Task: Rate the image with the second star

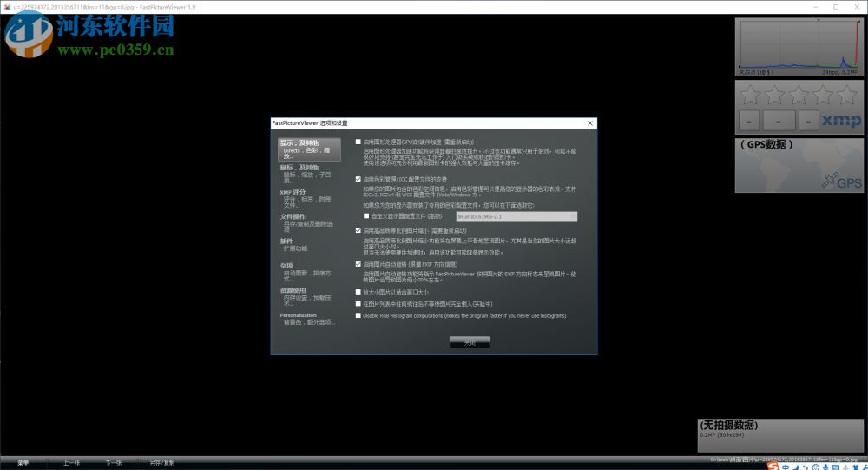Action: tap(774, 95)
